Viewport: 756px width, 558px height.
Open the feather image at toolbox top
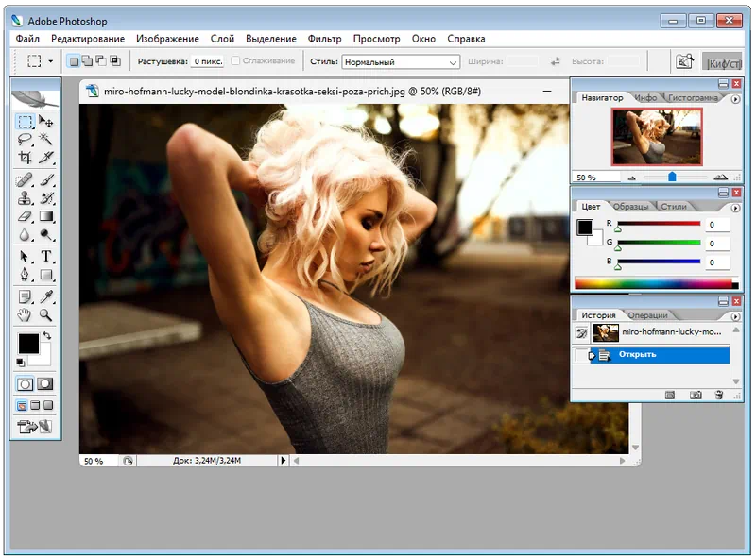[x=35, y=98]
